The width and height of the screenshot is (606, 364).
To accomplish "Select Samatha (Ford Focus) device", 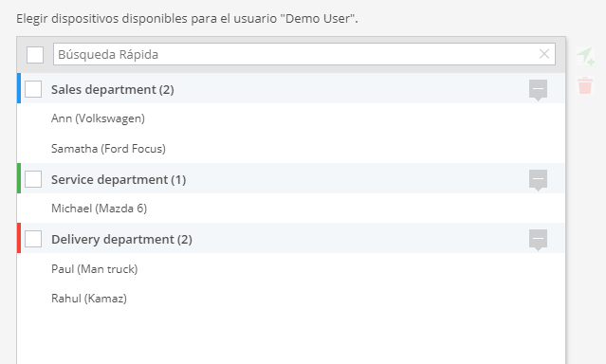I will point(291,149).
